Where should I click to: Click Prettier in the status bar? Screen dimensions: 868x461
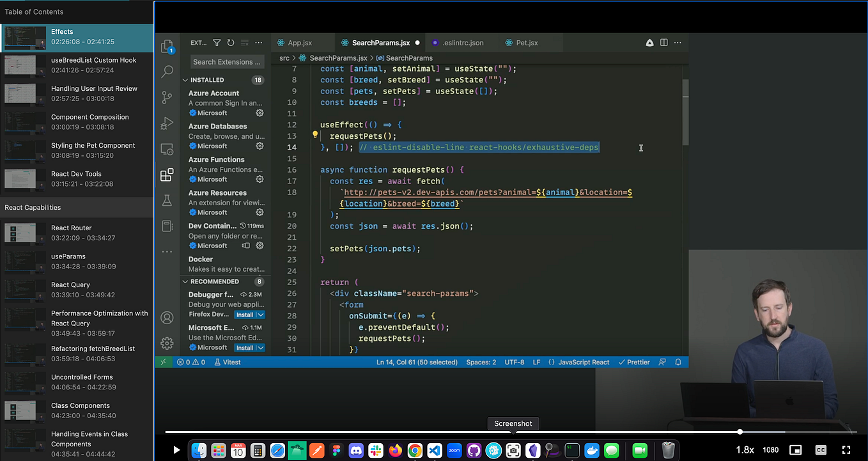pos(633,362)
